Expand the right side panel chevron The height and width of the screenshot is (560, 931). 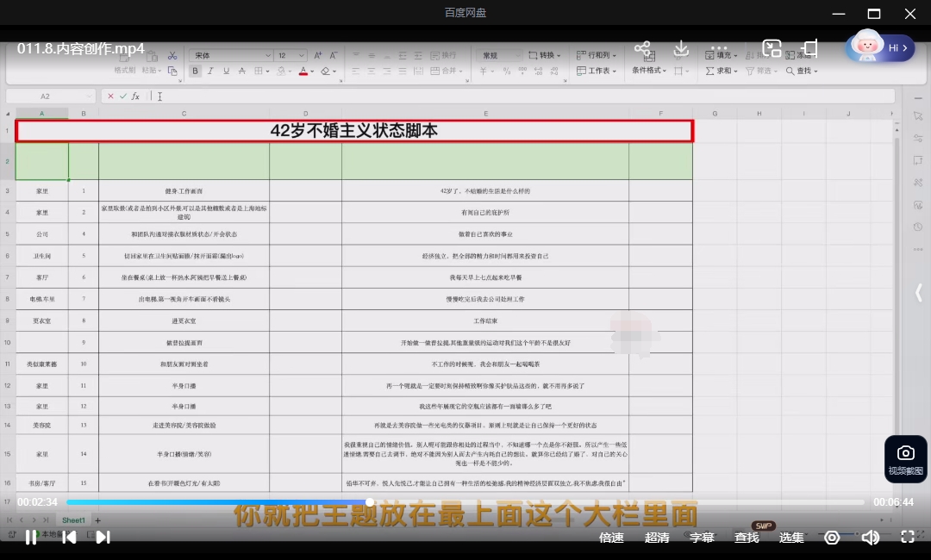point(919,292)
